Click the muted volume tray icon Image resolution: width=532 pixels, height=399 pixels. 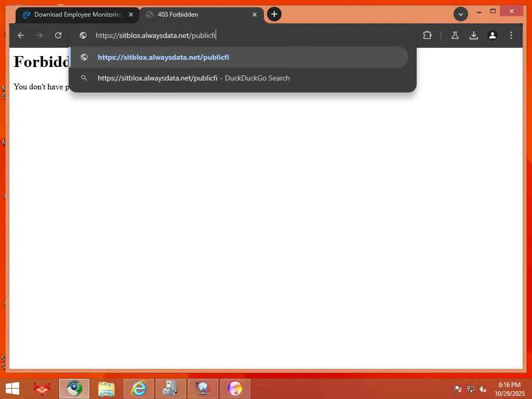[483, 389]
